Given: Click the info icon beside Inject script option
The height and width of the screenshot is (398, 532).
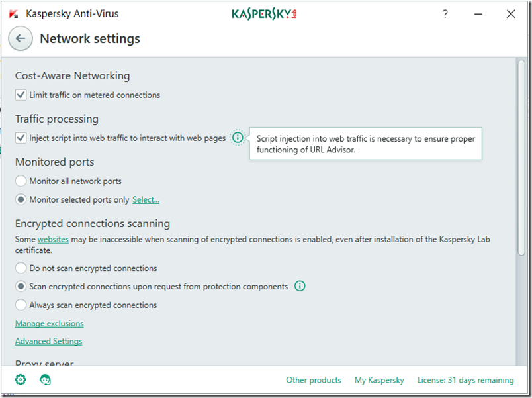Looking at the screenshot, I should (x=238, y=138).
